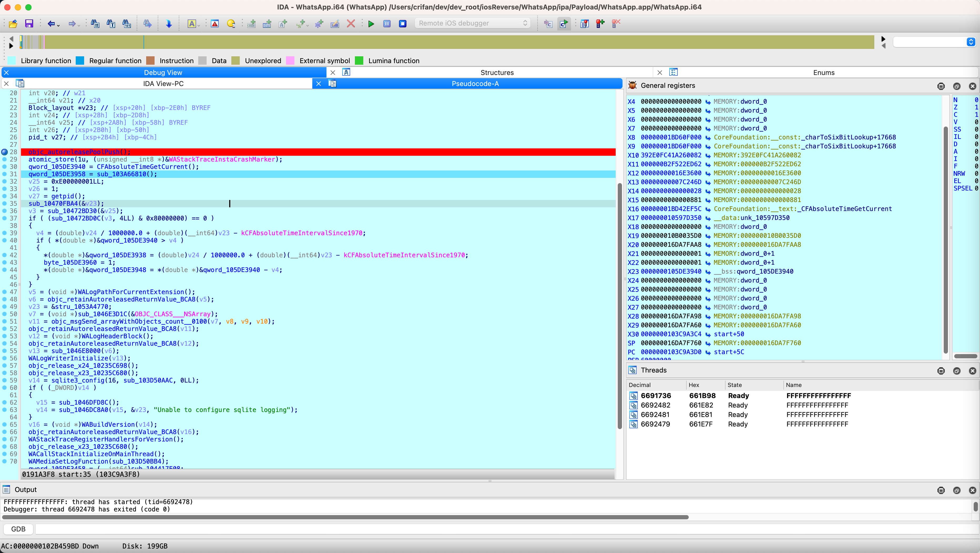980x553 pixels.
Task: Click the GDB command input field
Action: point(507,529)
